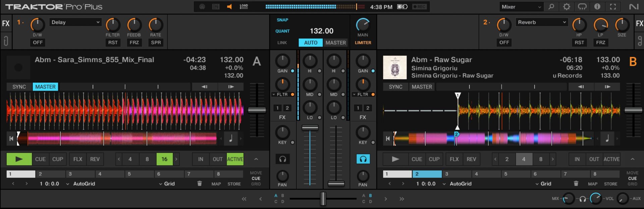Switch Deck A panel to GRID
This screenshot has width=644, height=209.
point(256,184)
